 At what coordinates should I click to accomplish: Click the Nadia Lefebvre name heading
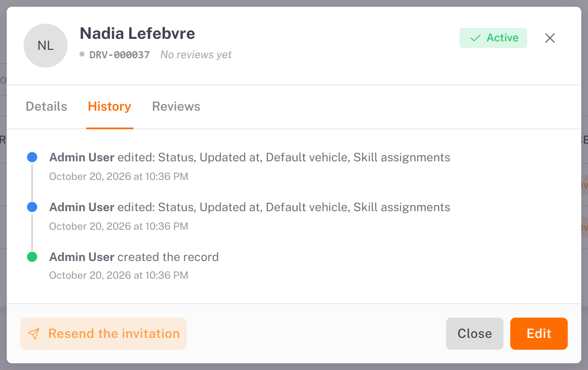tap(137, 33)
